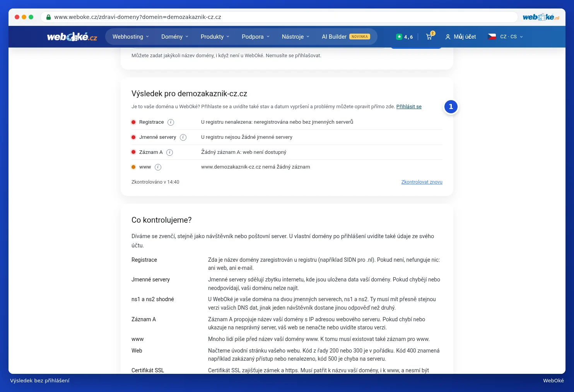Expand the Produkty menu

215,37
